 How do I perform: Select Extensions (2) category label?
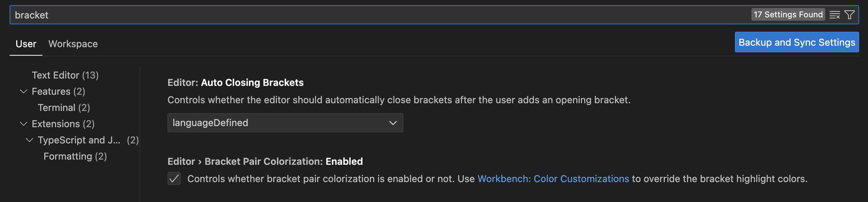tap(63, 124)
